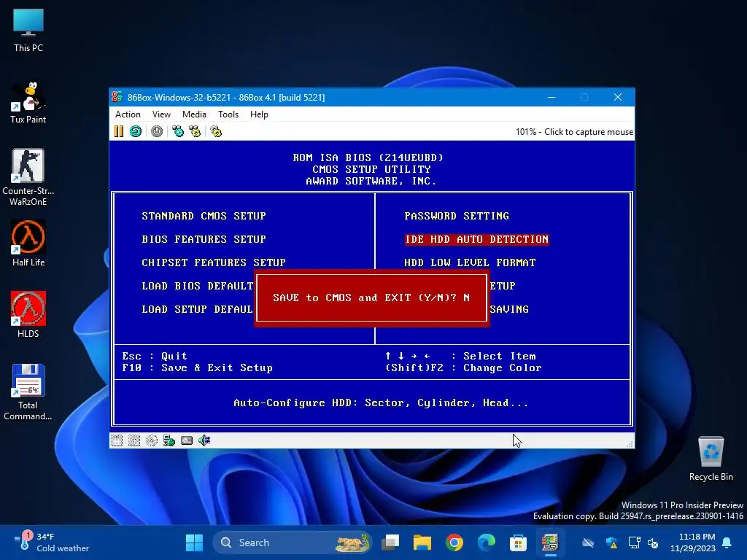This screenshot has width=747, height=560.
Task: Open the weather widget showing 34°F
Action: (x=52, y=542)
